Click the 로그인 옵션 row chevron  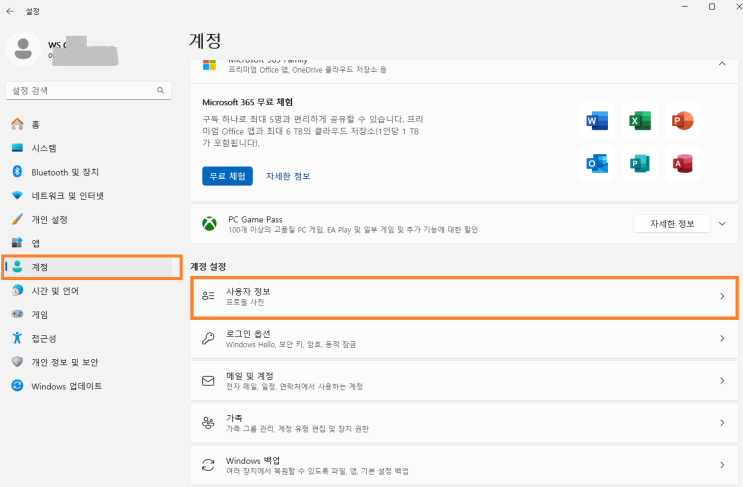coord(722,338)
